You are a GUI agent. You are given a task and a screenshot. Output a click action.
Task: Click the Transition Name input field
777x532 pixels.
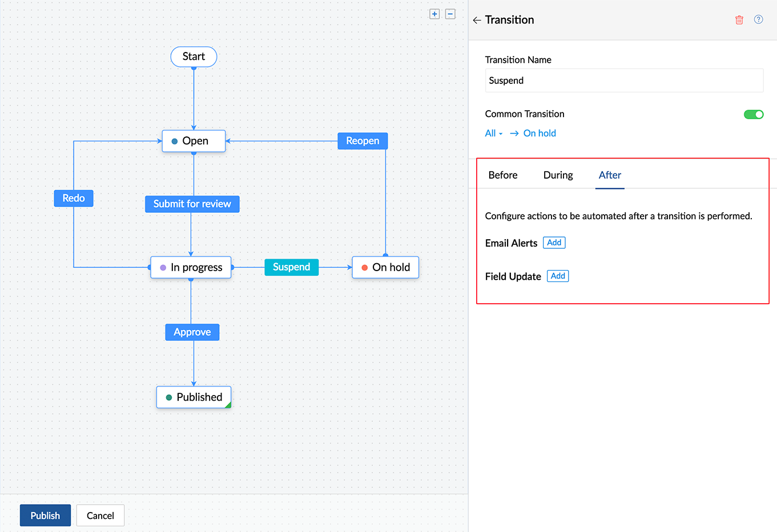[x=623, y=80]
